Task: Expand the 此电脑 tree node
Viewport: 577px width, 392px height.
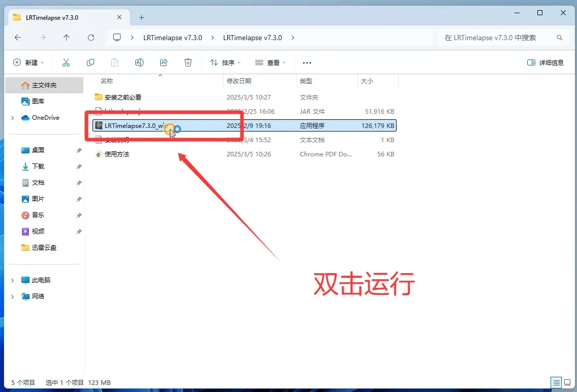Action: 13,280
